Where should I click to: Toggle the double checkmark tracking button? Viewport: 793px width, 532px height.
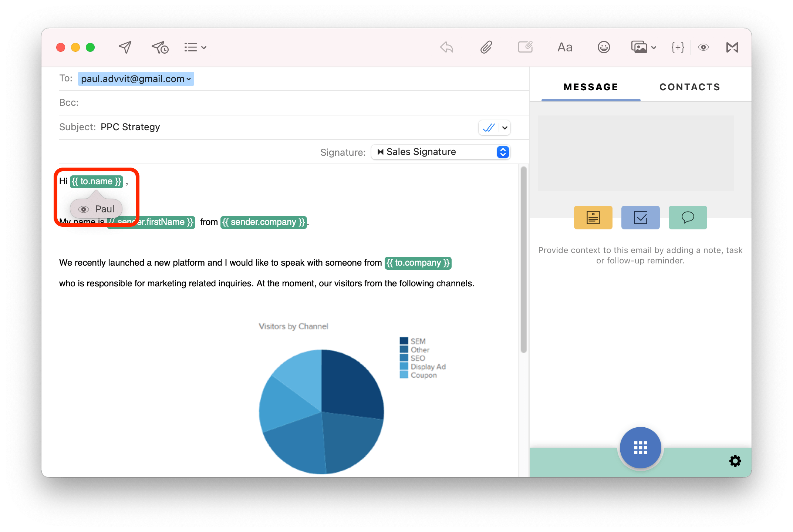pos(489,128)
